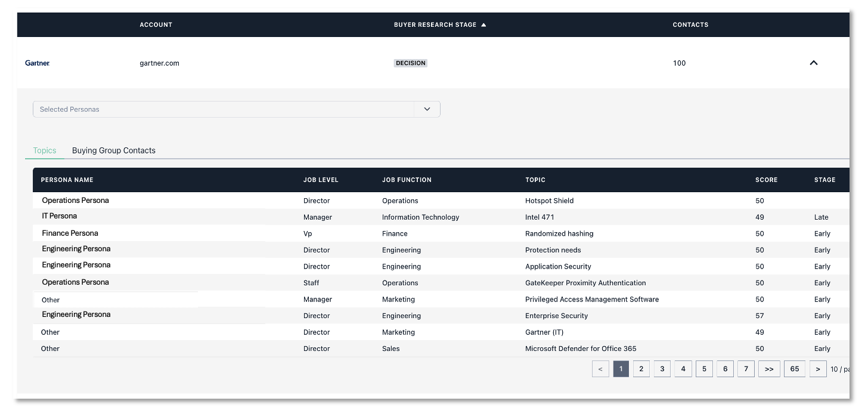Click the sort arrow on Buyer Research Stage

483,24
